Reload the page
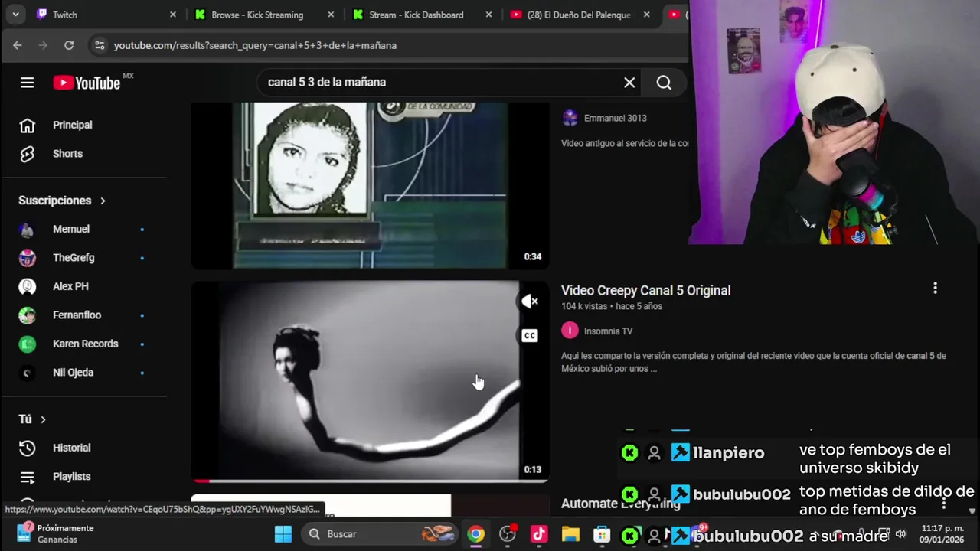Image resolution: width=980 pixels, height=551 pixels. (x=69, y=45)
